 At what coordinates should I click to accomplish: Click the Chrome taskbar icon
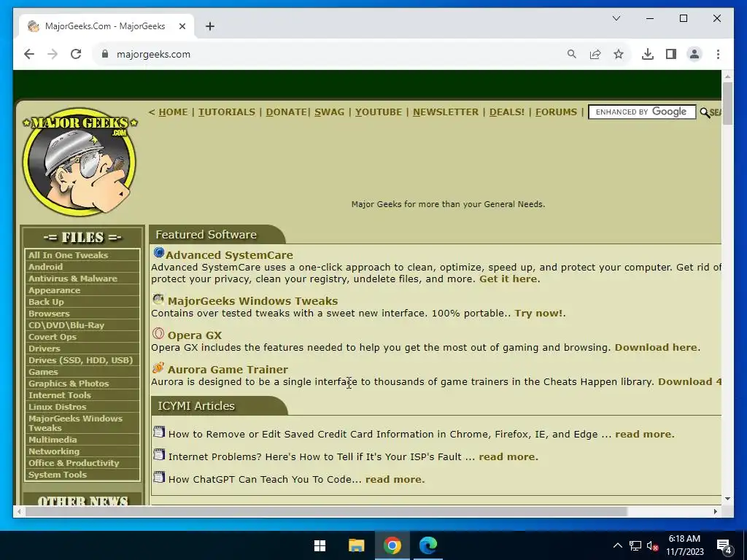(392, 545)
